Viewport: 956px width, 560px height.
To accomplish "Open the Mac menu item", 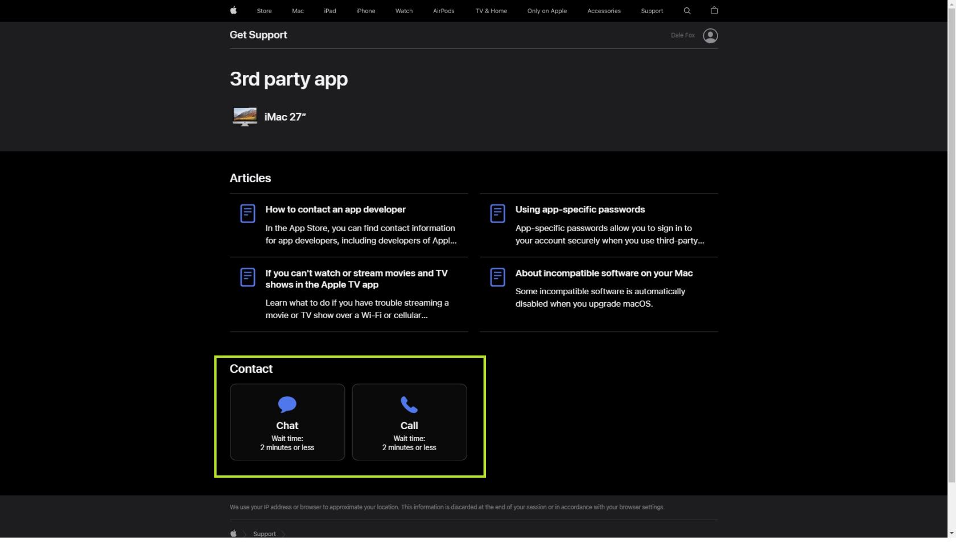I will tap(298, 11).
